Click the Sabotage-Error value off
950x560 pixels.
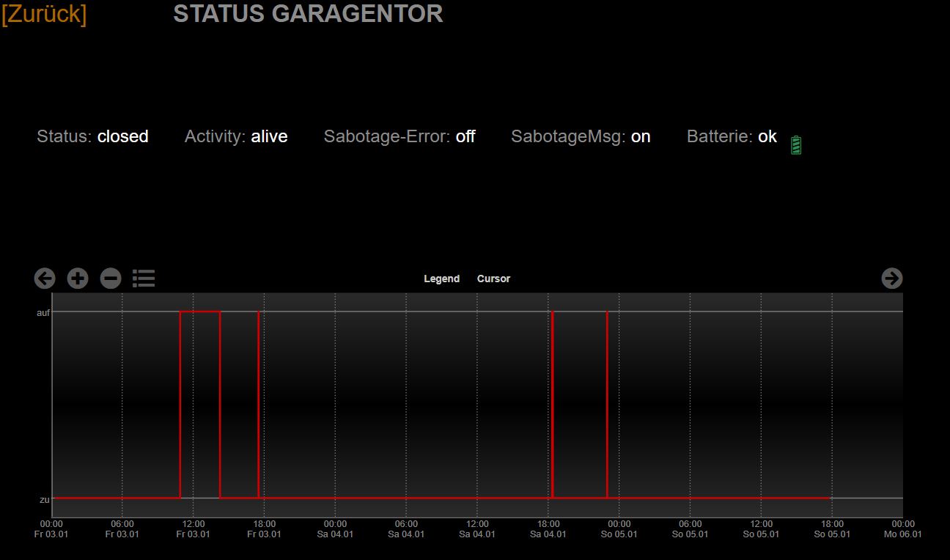coord(465,137)
